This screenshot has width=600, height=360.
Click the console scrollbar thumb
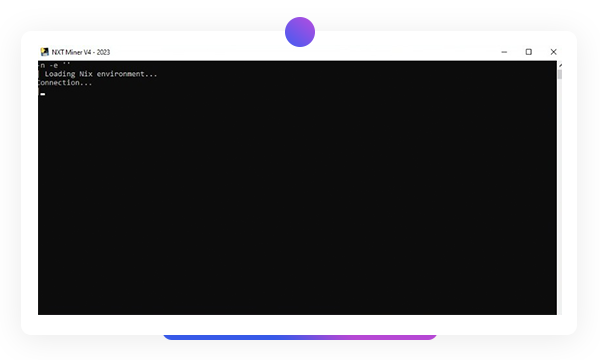coord(560,74)
